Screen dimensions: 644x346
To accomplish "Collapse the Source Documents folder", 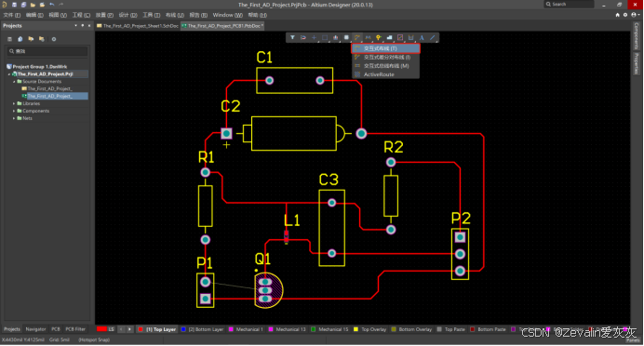I will [x=14, y=82].
